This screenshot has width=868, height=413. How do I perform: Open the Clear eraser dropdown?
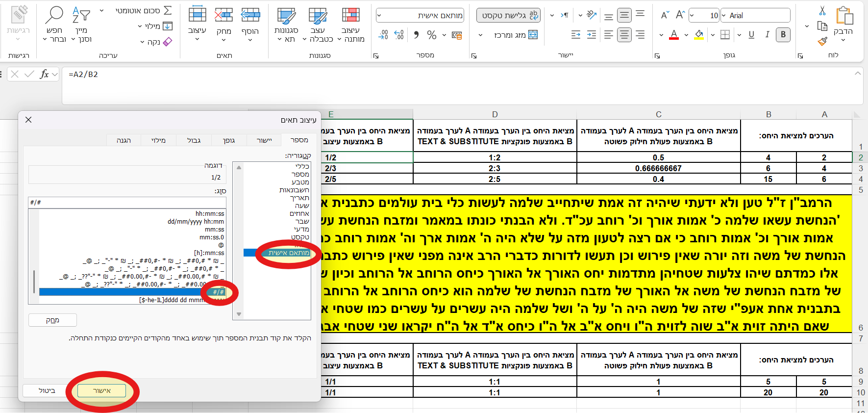pyautogui.click(x=157, y=42)
